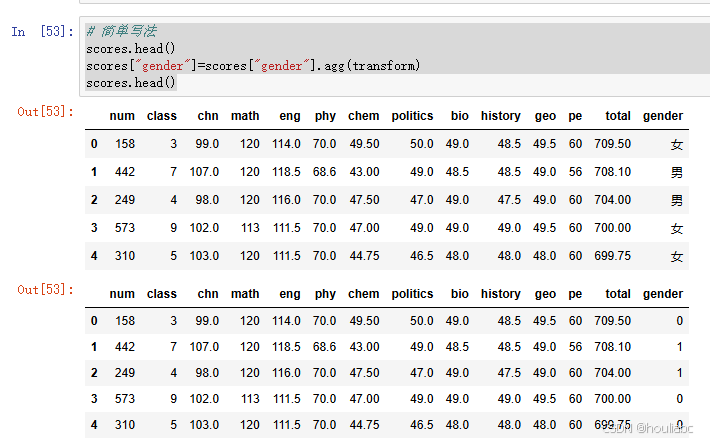Click the 'history' header in first table
This screenshot has width=710, height=441.
point(500,116)
